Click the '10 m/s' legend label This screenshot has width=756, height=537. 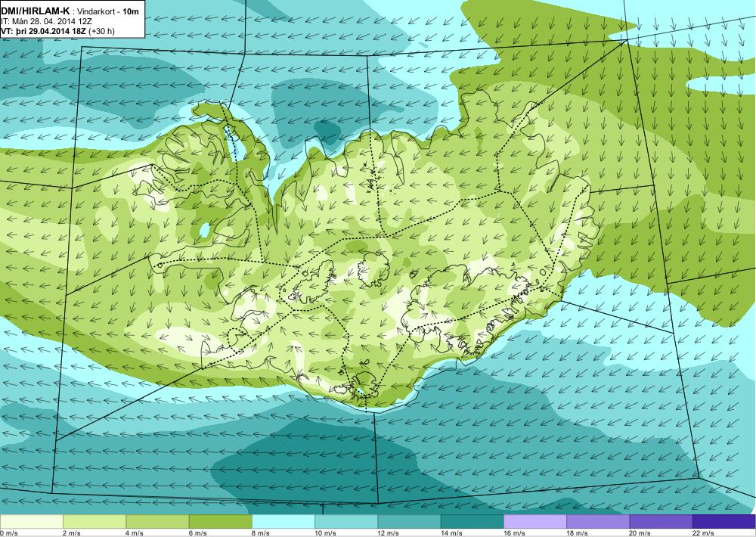click(325, 533)
